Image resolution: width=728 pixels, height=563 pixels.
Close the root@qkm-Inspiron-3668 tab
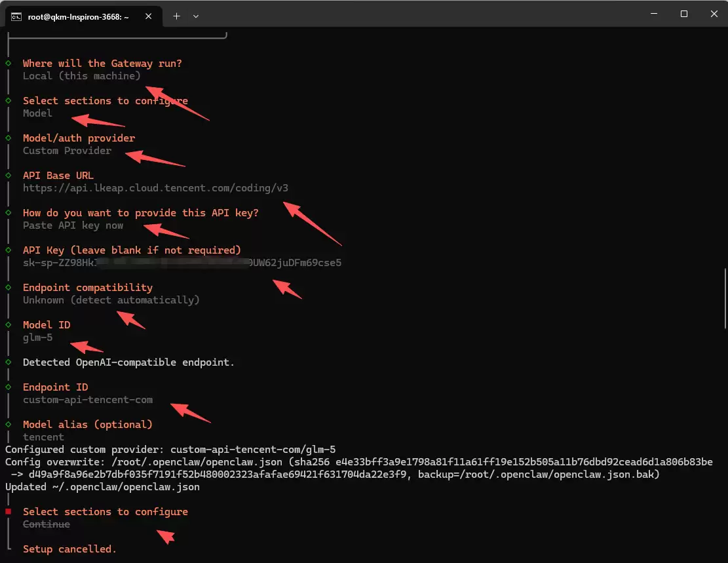click(x=153, y=16)
